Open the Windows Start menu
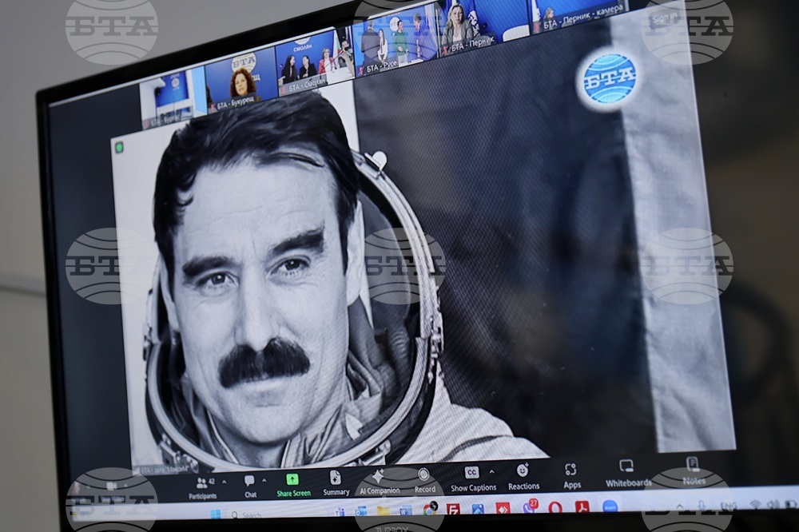Viewport: 799px width, 532px height. point(214,514)
